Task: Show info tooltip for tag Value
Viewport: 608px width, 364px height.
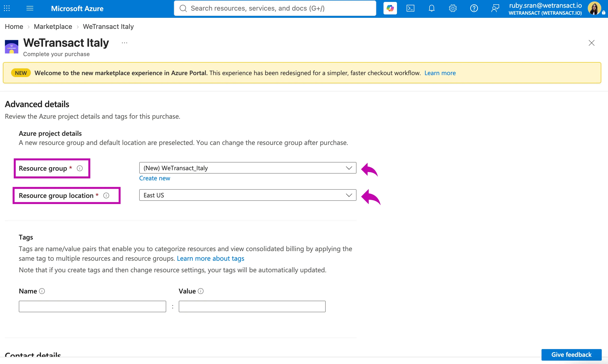Action: [x=201, y=291]
